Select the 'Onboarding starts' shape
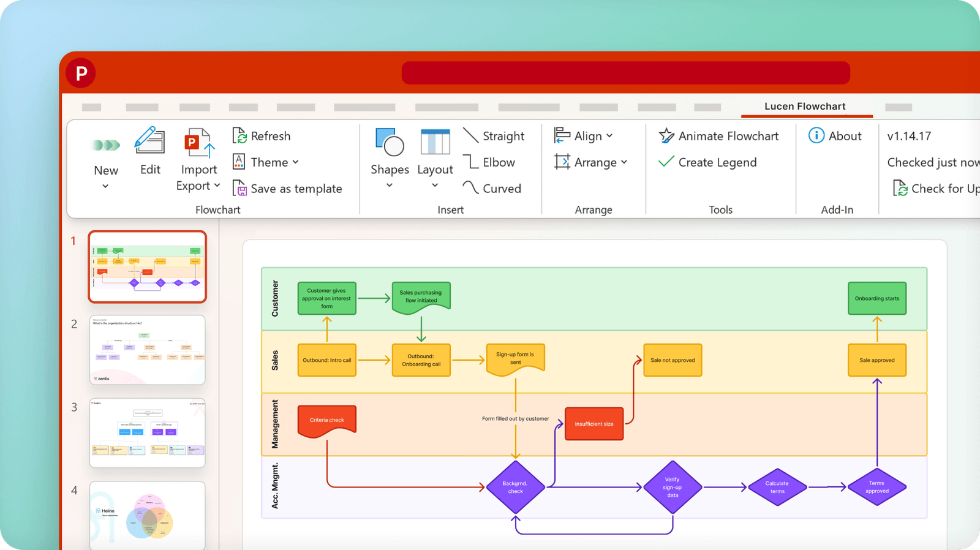 (x=877, y=298)
